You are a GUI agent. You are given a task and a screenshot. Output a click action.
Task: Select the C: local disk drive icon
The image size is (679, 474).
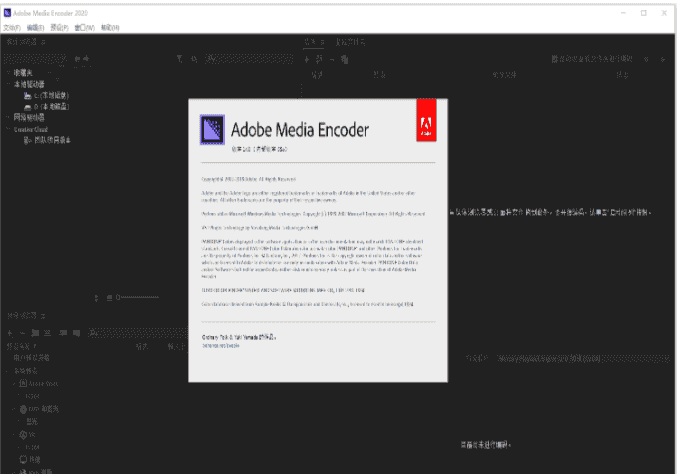coord(27,95)
